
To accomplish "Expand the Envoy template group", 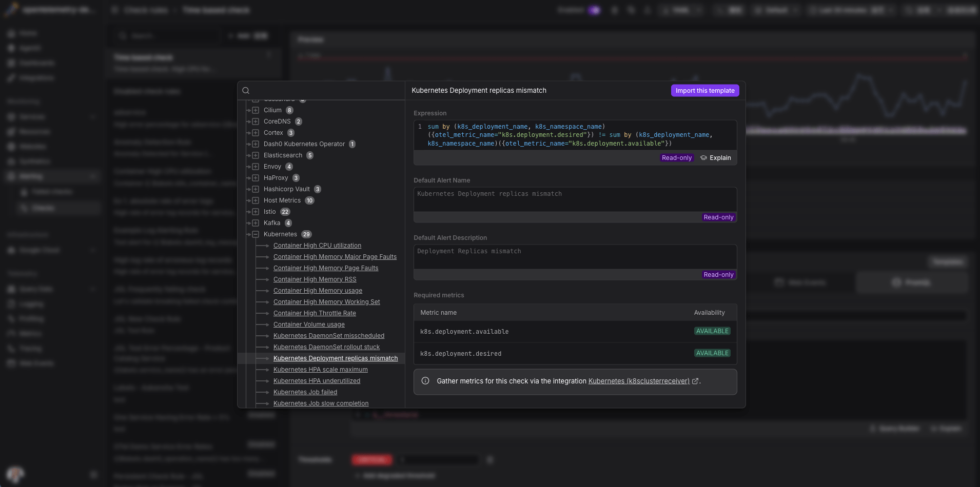I will click(x=256, y=167).
